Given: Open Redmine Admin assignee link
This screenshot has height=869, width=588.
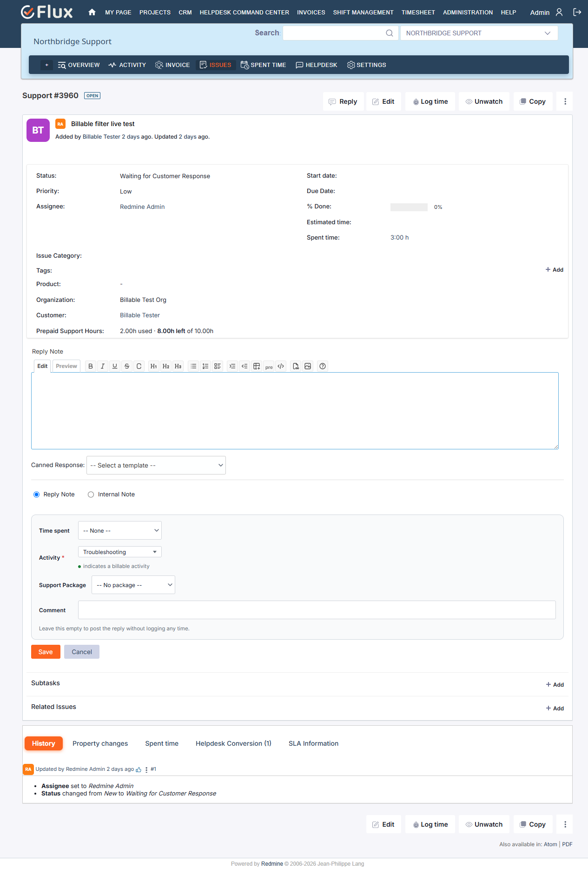Looking at the screenshot, I should click(142, 207).
